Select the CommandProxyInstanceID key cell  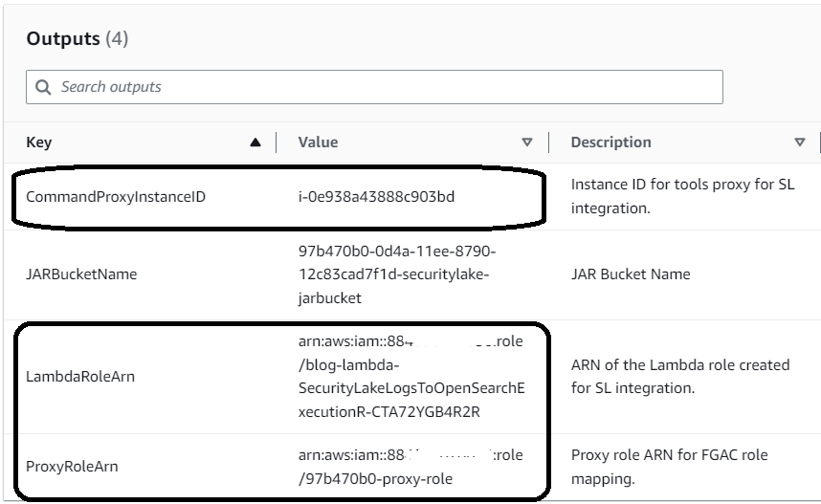pyautogui.click(x=115, y=198)
